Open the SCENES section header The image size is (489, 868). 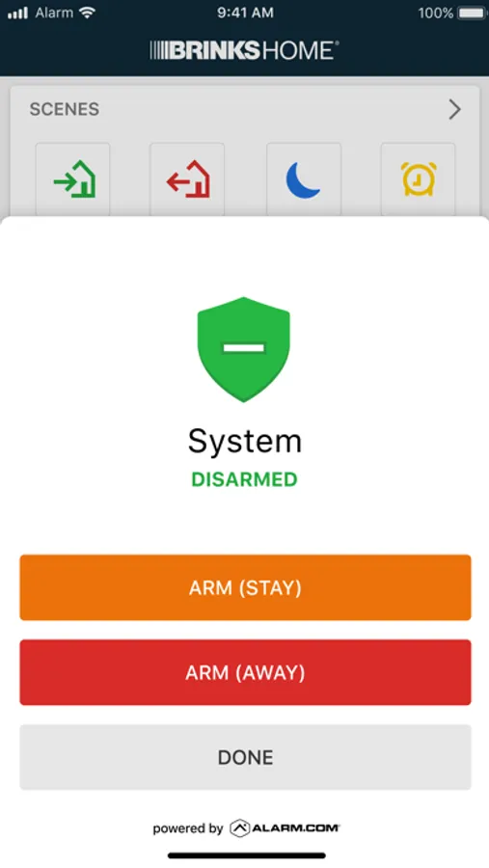[65, 109]
